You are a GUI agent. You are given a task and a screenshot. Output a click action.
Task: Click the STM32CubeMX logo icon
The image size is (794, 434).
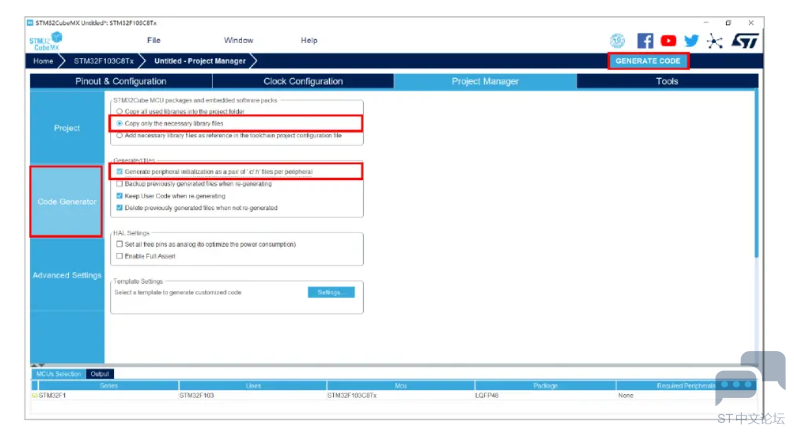(x=46, y=41)
